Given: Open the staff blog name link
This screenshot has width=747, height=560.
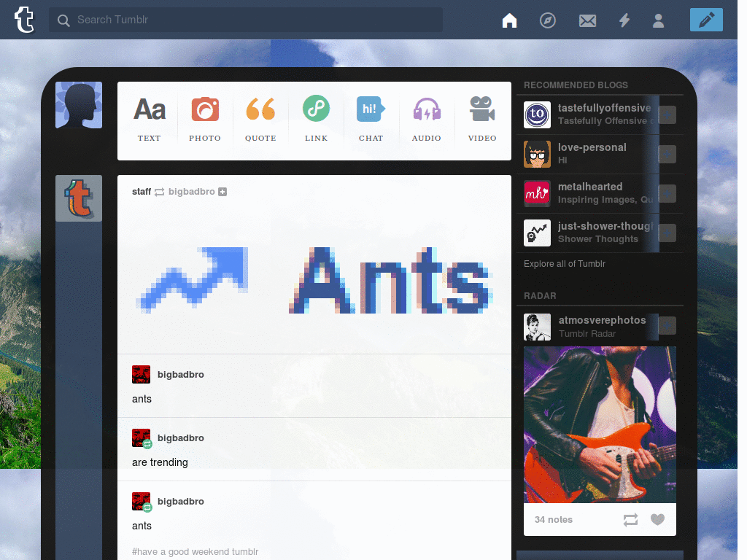Looking at the screenshot, I should [142, 192].
